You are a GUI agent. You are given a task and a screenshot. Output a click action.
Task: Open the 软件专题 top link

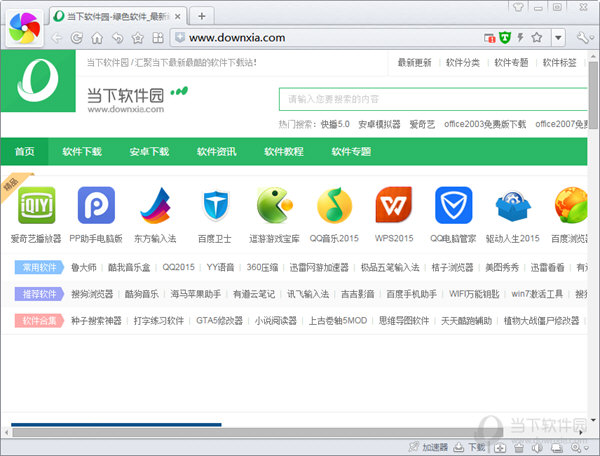(x=511, y=63)
